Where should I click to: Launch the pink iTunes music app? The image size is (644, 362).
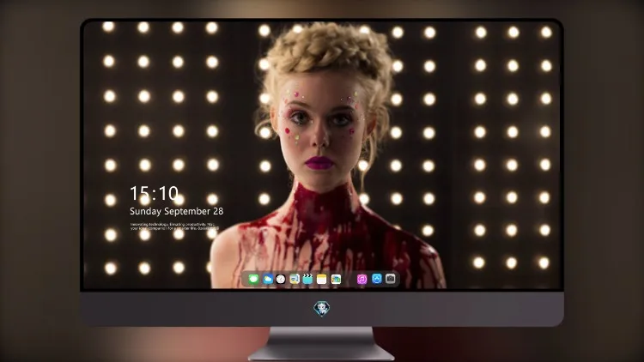coord(361,280)
